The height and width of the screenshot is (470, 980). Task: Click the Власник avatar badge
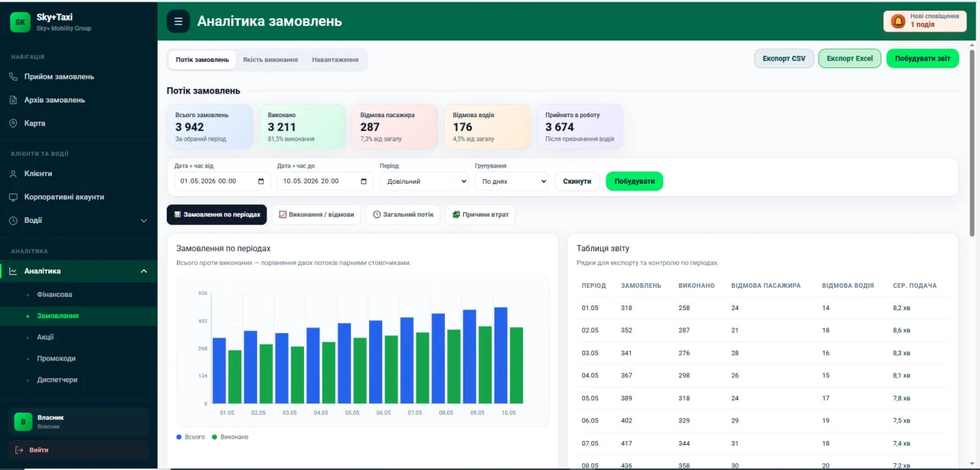pyautogui.click(x=23, y=422)
